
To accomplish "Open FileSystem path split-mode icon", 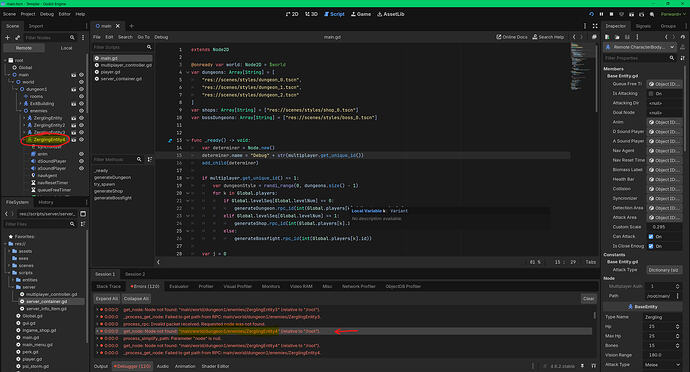I will click(x=83, y=214).
